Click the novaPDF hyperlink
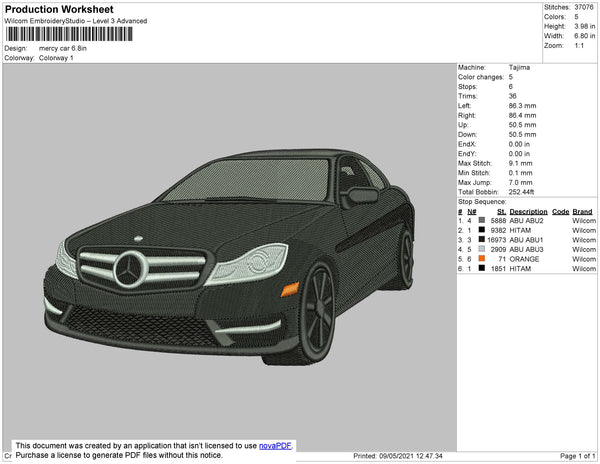The width and height of the screenshot is (600, 464). pos(275,446)
